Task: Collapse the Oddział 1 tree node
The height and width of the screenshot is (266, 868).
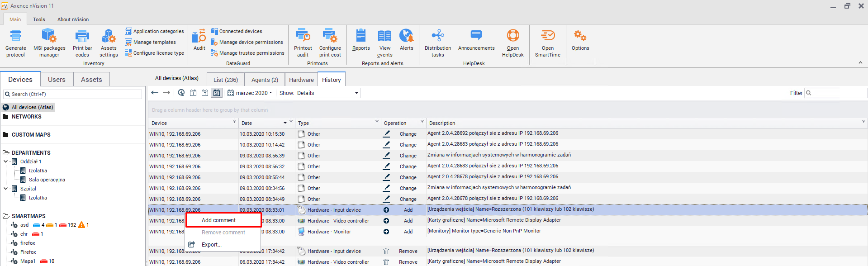Action: coord(5,161)
